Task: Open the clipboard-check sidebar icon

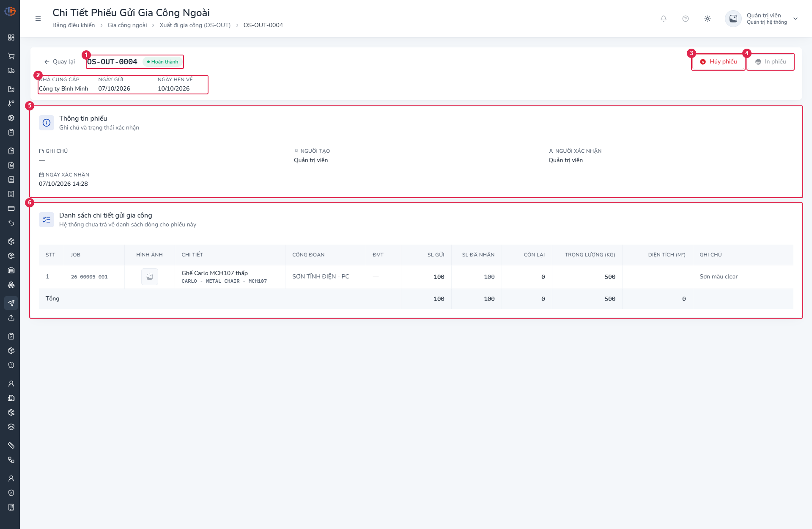Action: tap(11, 336)
